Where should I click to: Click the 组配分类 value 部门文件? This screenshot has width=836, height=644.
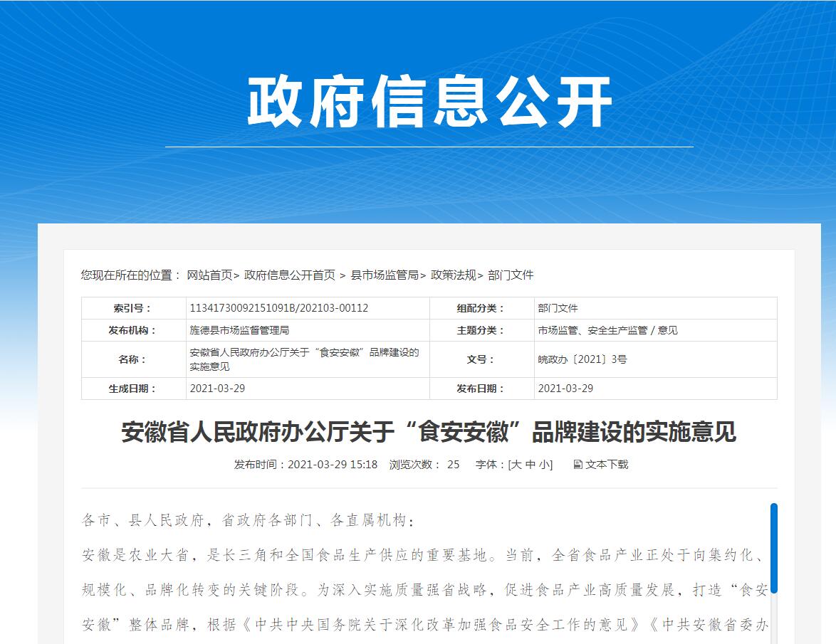(558, 308)
